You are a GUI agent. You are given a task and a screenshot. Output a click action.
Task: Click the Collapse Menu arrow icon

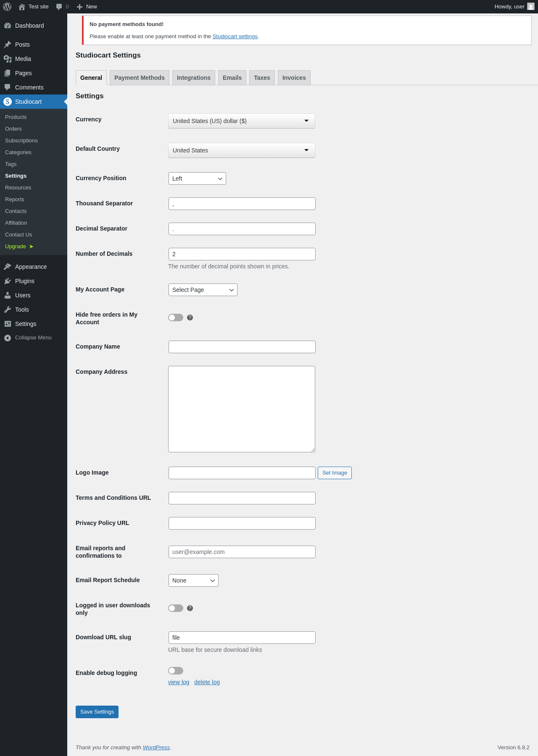click(8, 338)
